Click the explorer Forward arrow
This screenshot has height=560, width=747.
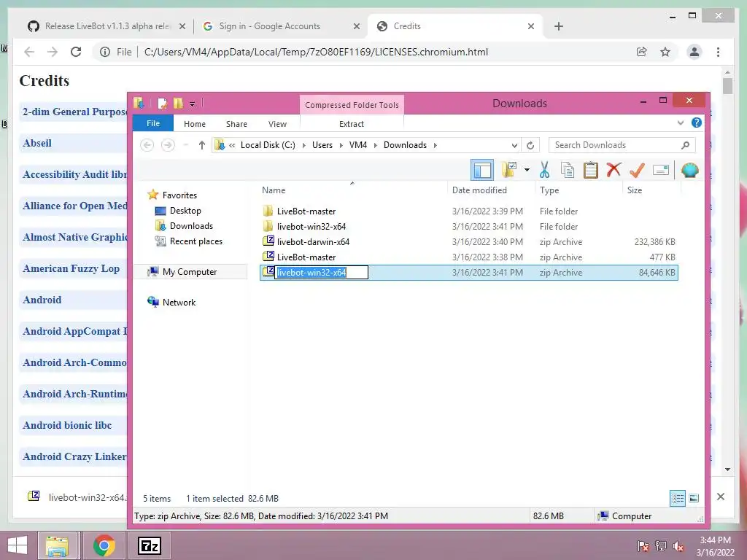(x=168, y=145)
